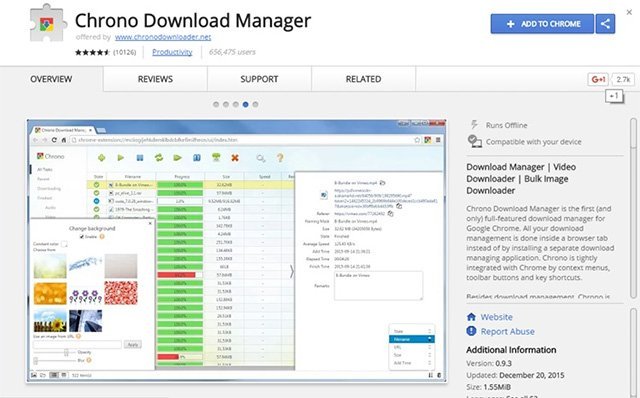Image resolution: width=640 pixels, height=398 pixels.
Task: Choose the sunflower field background thumbnail
Action: [x=50, y=320]
